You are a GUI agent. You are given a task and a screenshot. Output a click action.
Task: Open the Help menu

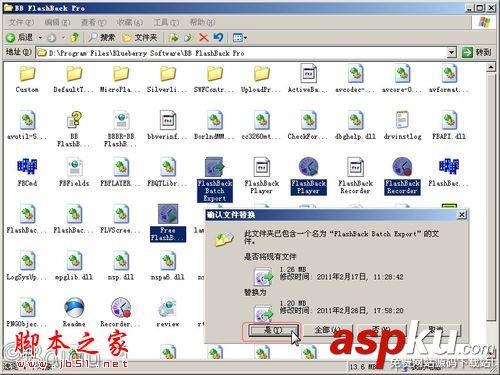[202, 22]
